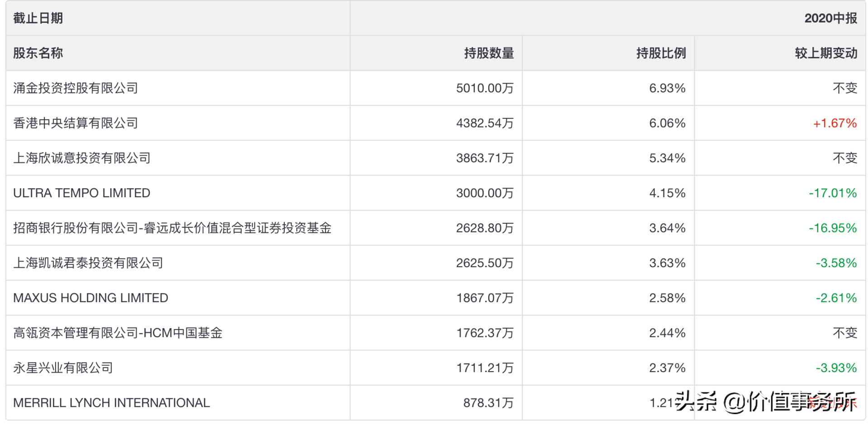
Task: Click shareholder MERRILL LYNCH INTERNATIONAL
Action: tap(112, 403)
